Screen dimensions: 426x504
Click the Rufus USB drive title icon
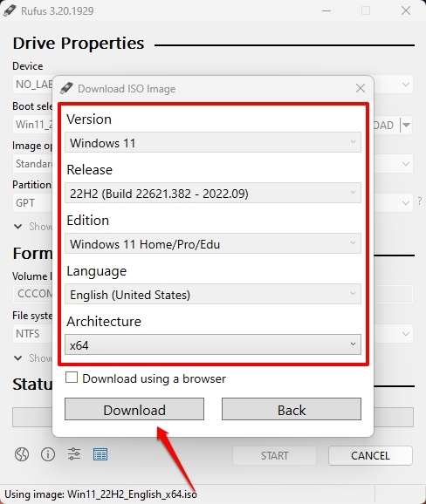pyautogui.click(x=10, y=10)
